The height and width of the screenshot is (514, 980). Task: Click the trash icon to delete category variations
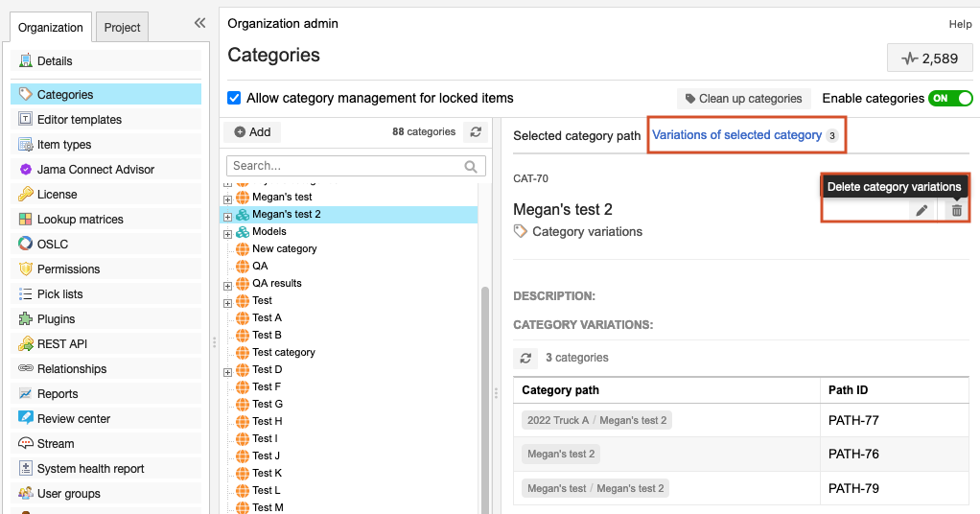[x=956, y=210]
